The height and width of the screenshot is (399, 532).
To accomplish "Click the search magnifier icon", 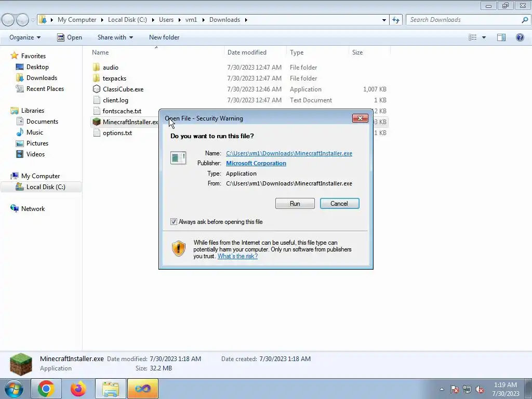I will click(525, 20).
